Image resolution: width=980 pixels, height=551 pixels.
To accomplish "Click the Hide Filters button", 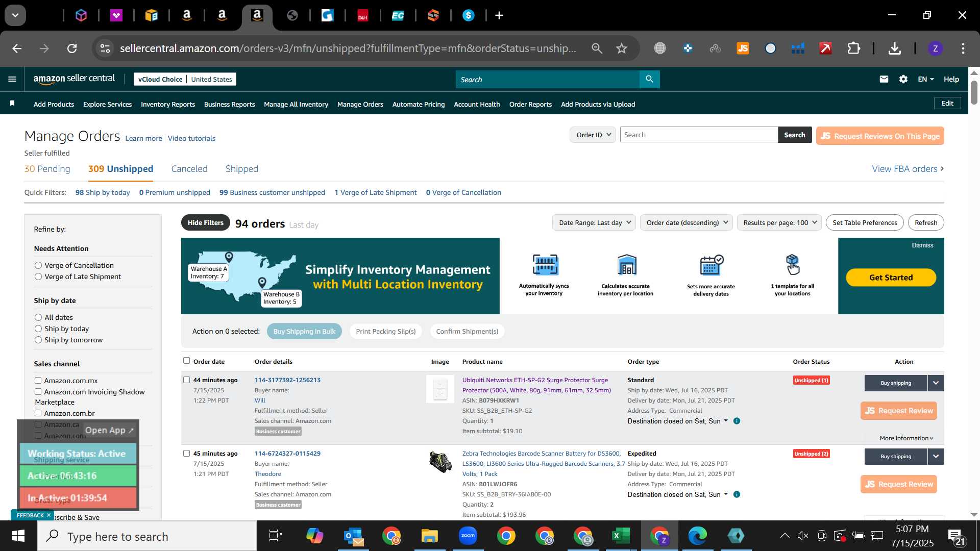I will 205,222.
